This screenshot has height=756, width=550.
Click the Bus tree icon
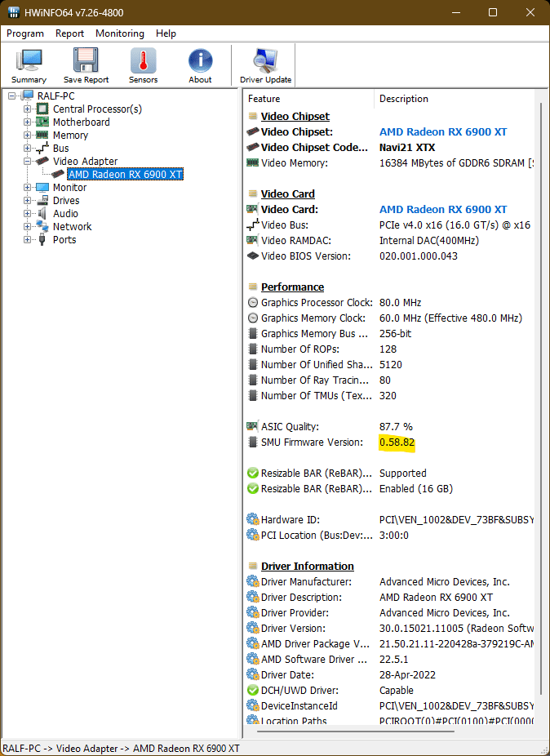pyautogui.click(x=43, y=148)
